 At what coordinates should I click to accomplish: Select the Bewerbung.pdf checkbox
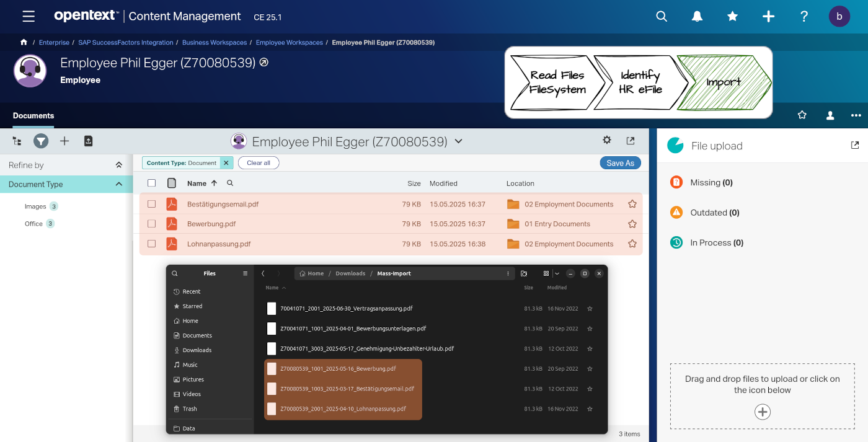pos(152,224)
